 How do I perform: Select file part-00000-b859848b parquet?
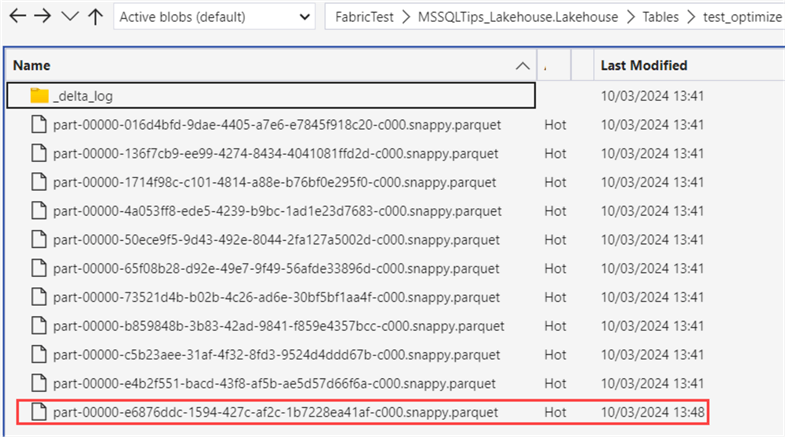coord(278,326)
